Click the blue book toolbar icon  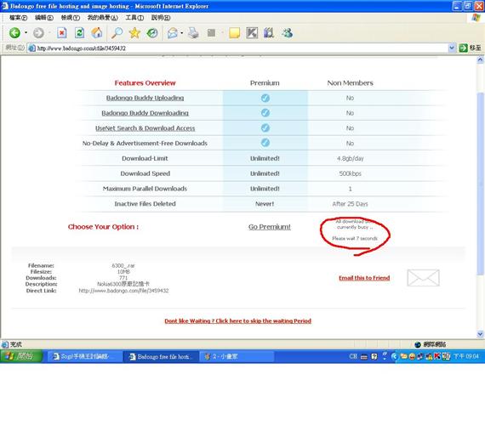(x=269, y=33)
